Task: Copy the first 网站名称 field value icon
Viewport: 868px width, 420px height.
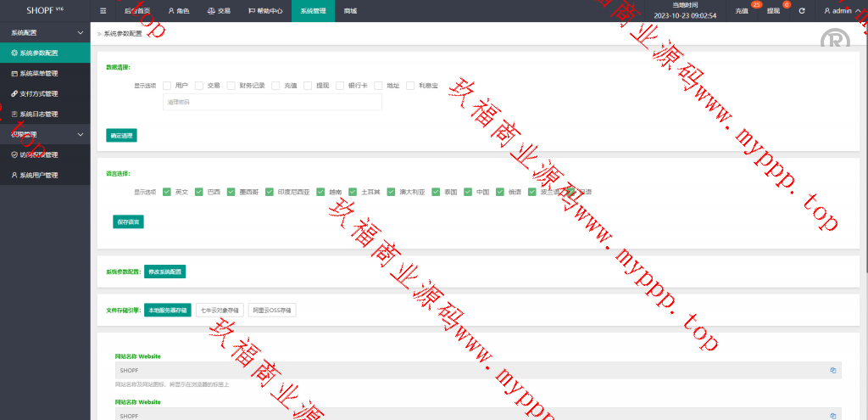Action: click(x=832, y=370)
